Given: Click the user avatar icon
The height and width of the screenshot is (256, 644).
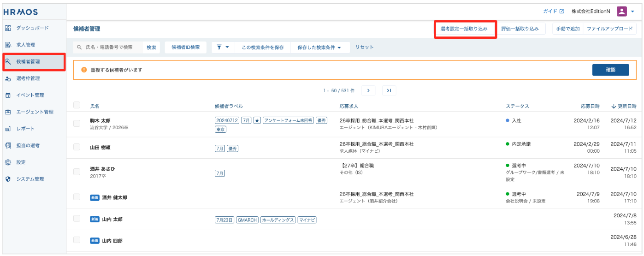Looking at the screenshot, I should tap(622, 12).
